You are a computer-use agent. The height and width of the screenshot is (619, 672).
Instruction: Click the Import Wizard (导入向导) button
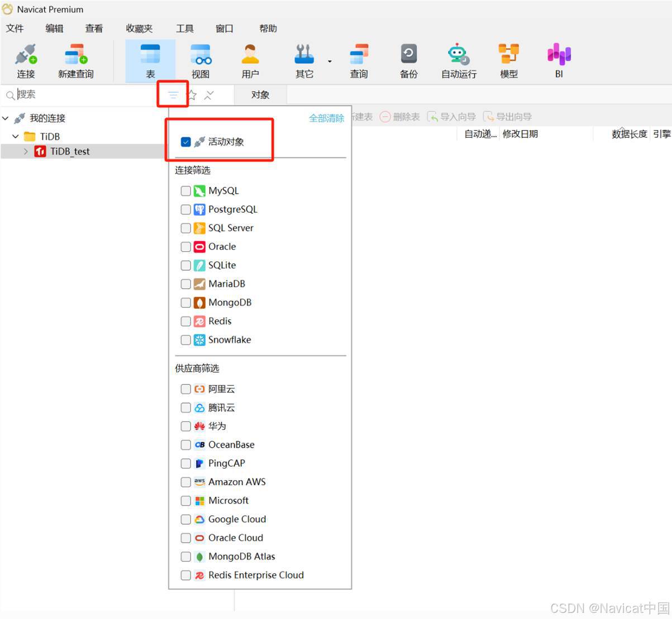451,117
